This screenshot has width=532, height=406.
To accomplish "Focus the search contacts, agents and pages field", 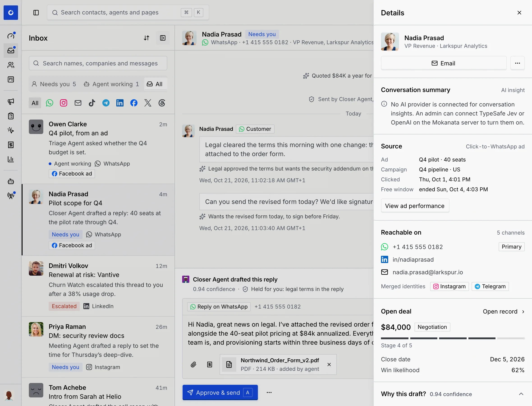I will click(x=128, y=13).
